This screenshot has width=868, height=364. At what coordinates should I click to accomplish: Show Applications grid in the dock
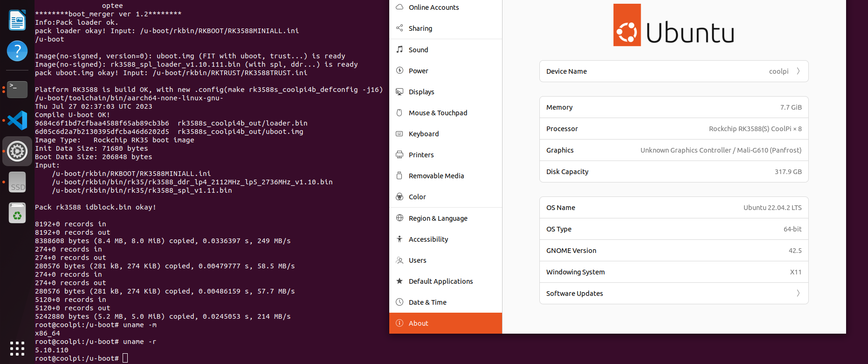click(17, 348)
